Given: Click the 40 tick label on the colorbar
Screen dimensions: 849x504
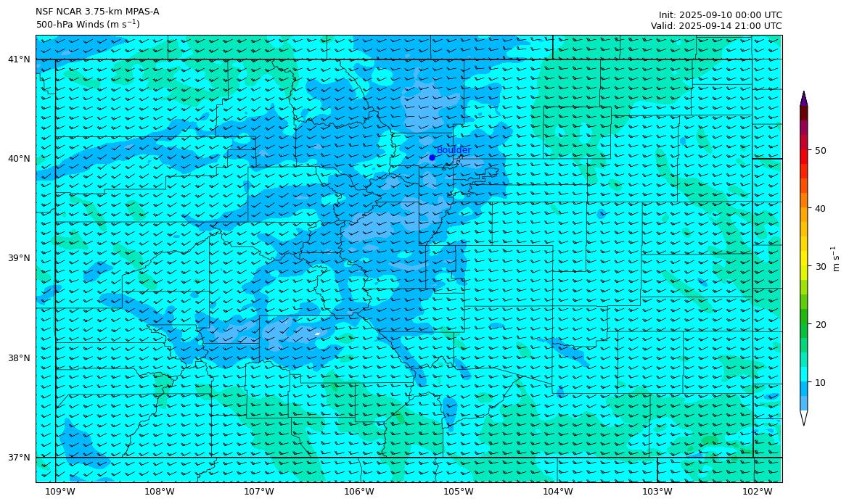Looking at the screenshot, I should (820, 209).
